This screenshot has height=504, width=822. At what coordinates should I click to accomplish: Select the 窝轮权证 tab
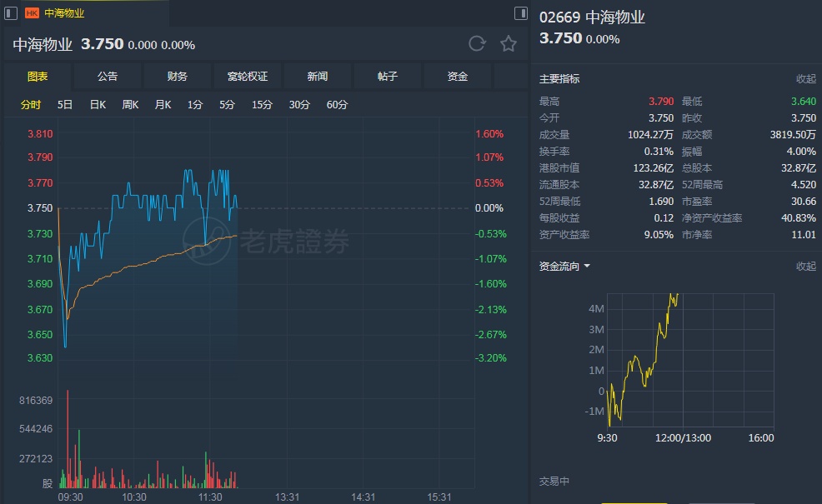click(x=248, y=77)
